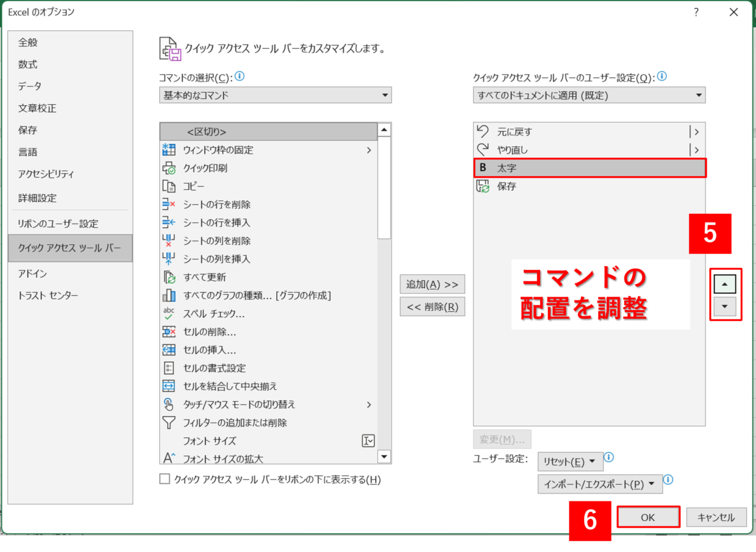756x552 pixels.
Task: Click the Increase Font Size icon
Action: (169, 458)
